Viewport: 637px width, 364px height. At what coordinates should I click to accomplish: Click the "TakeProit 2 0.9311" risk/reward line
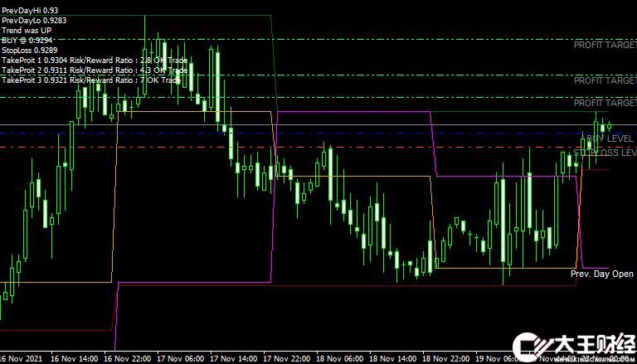point(95,70)
